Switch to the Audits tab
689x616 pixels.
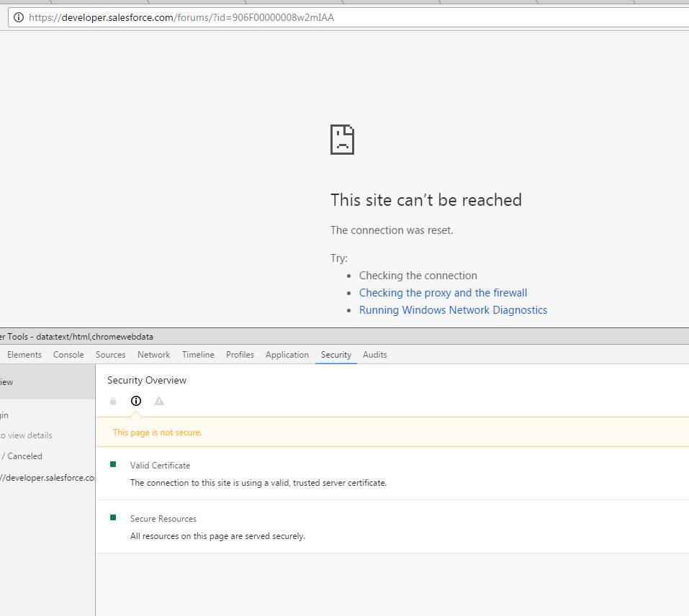point(375,355)
